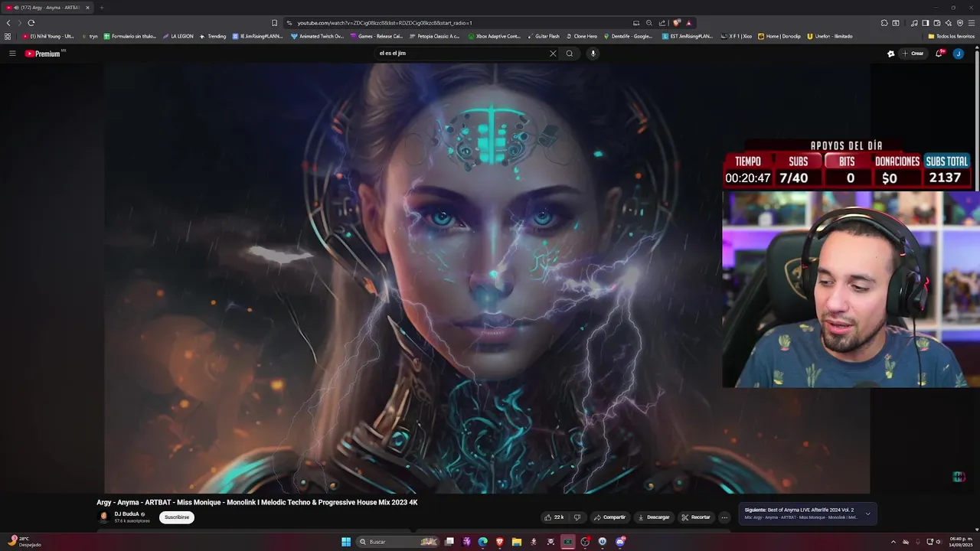The width and height of the screenshot is (980, 551).
Task: Show hidden system tray icons chevron
Action: [x=893, y=542]
